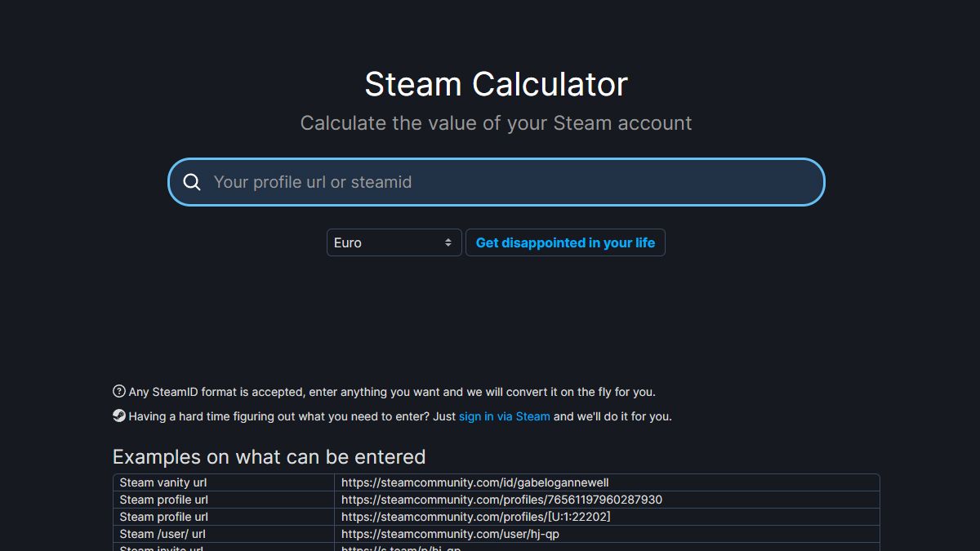Click the [U:1:22202] profile url example
This screenshot has width=980, height=551.
tap(475, 517)
